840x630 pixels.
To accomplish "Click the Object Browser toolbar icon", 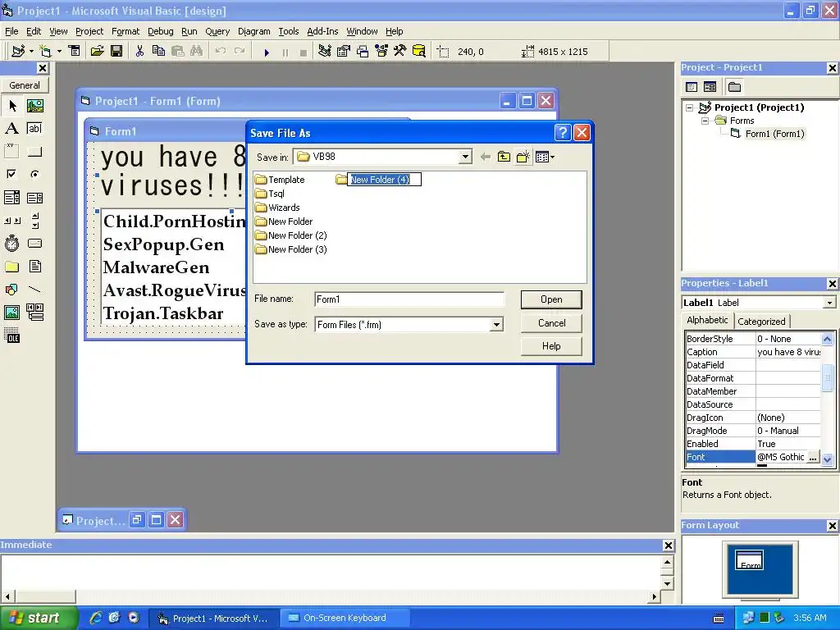I will [381, 51].
